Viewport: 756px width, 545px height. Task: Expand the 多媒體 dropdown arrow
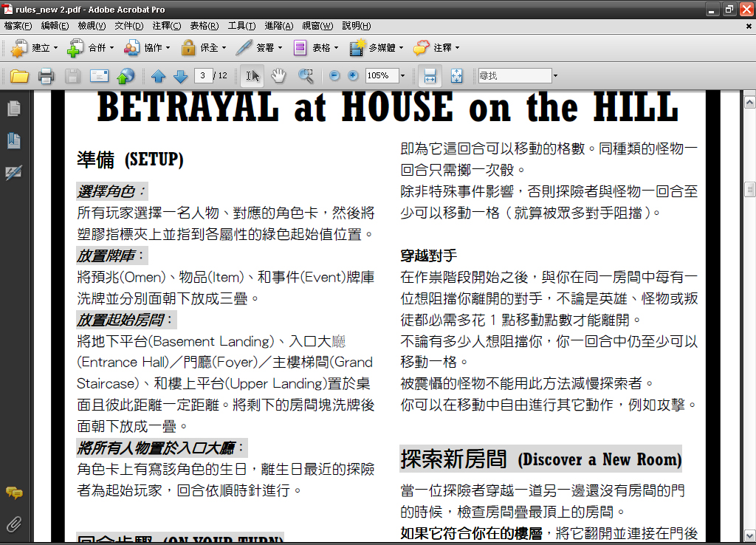click(401, 48)
